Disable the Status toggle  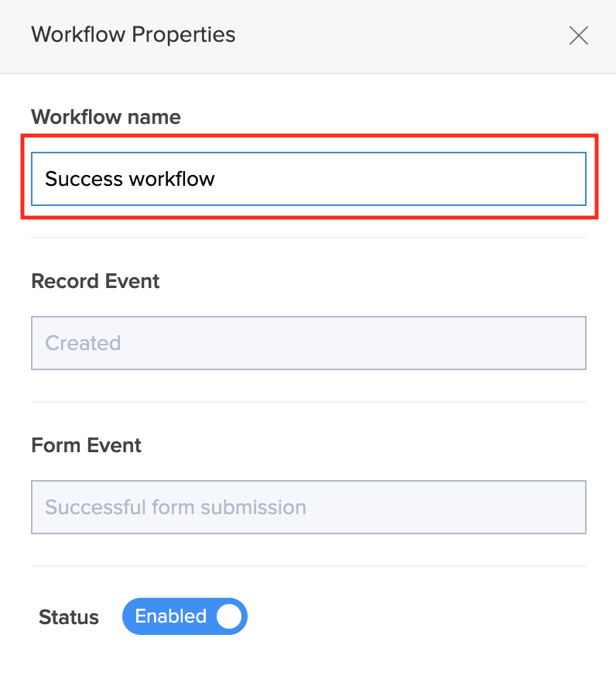(184, 616)
